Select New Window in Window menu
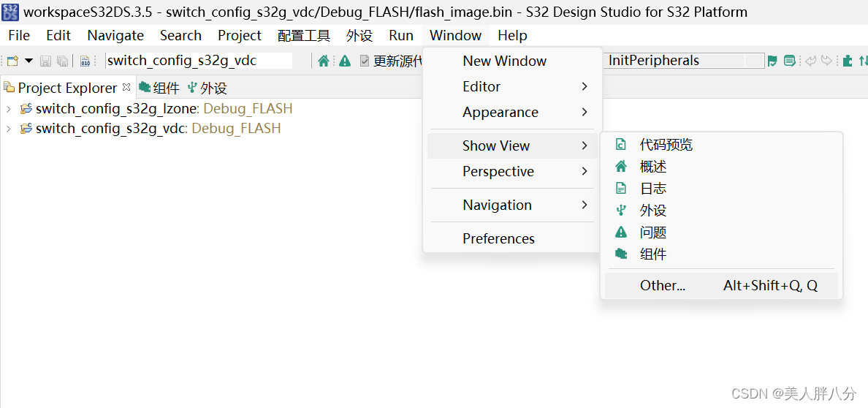Screen dimensions: 868x408 513,61
